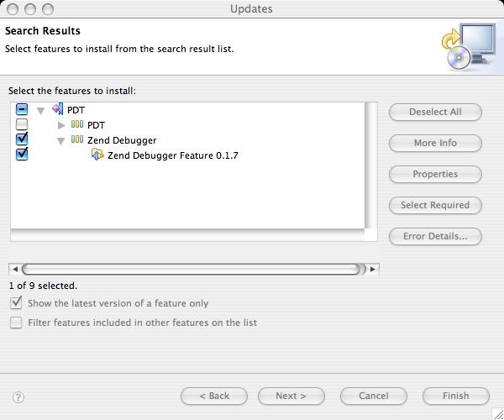The height and width of the screenshot is (420, 504).
Task: Click the Finish button
Action: tap(456, 396)
